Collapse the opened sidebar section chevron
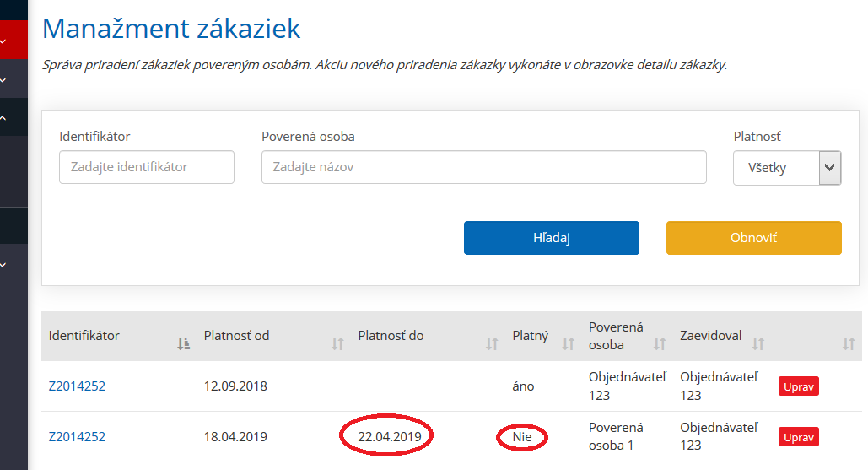Image resolution: width=868 pixels, height=470 pixels. click(4, 119)
